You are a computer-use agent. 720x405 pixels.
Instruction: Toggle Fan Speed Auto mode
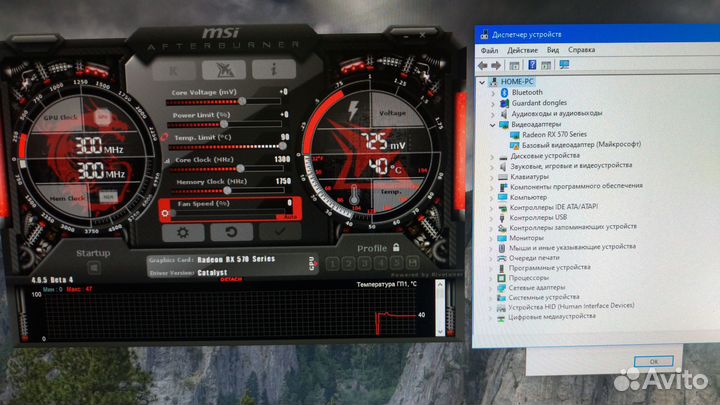click(x=290, y=217)
